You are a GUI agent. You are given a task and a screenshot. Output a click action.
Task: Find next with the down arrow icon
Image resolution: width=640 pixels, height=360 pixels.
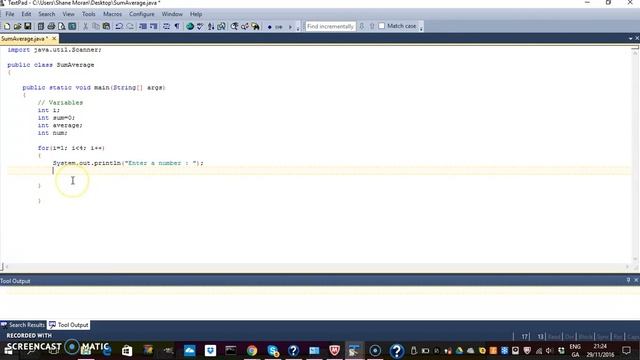pyautogui.click(x=362, y=26)
